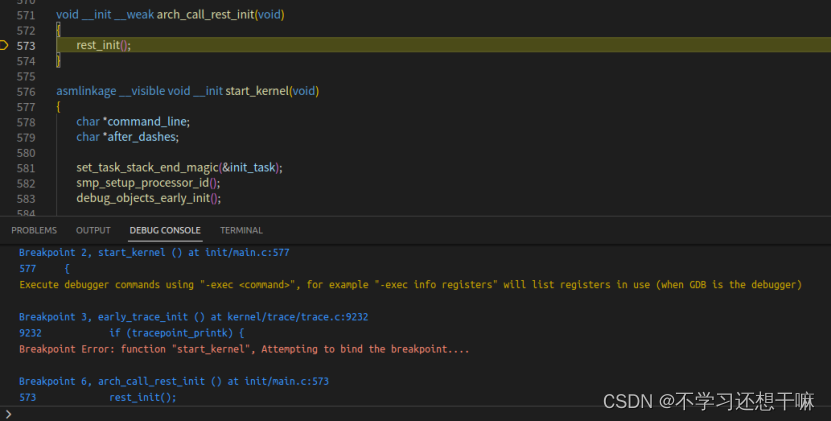This screenshot has width=831, height=421.
Task: Click debug_objects_early_init() call on line 583
Action: click(x=148, y=198)
